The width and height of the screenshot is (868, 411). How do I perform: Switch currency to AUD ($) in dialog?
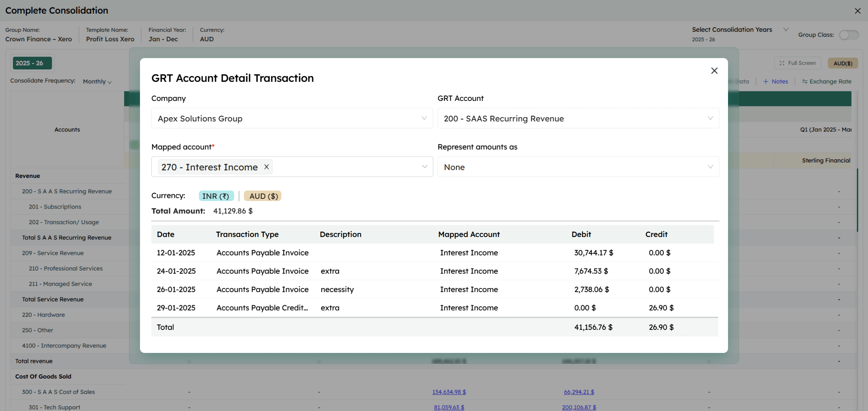point(263,196)
